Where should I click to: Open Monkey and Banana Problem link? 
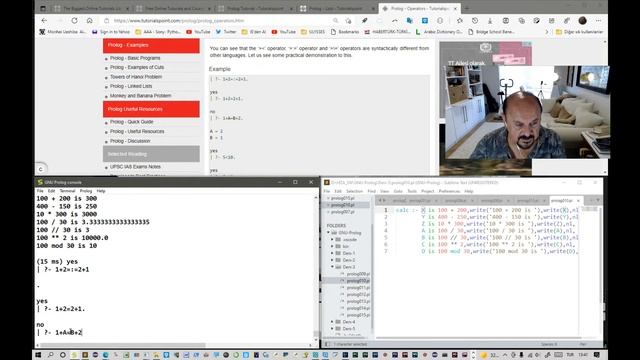(140, 96)
